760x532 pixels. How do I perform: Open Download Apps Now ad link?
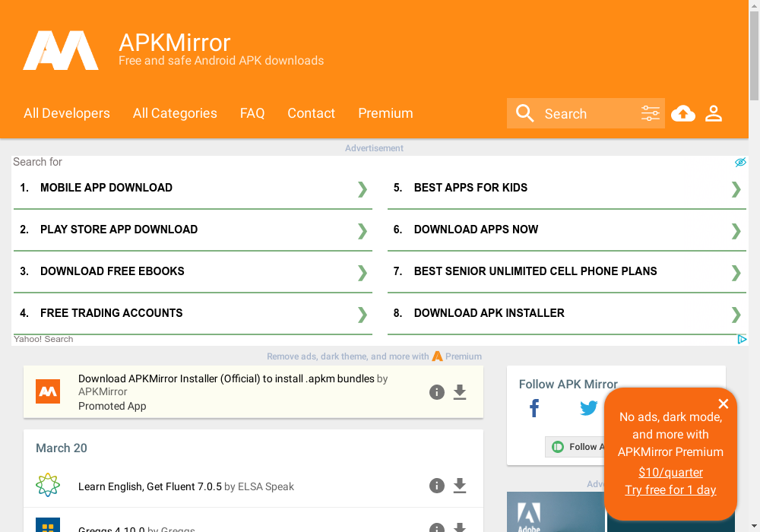[x=476, y=230]
